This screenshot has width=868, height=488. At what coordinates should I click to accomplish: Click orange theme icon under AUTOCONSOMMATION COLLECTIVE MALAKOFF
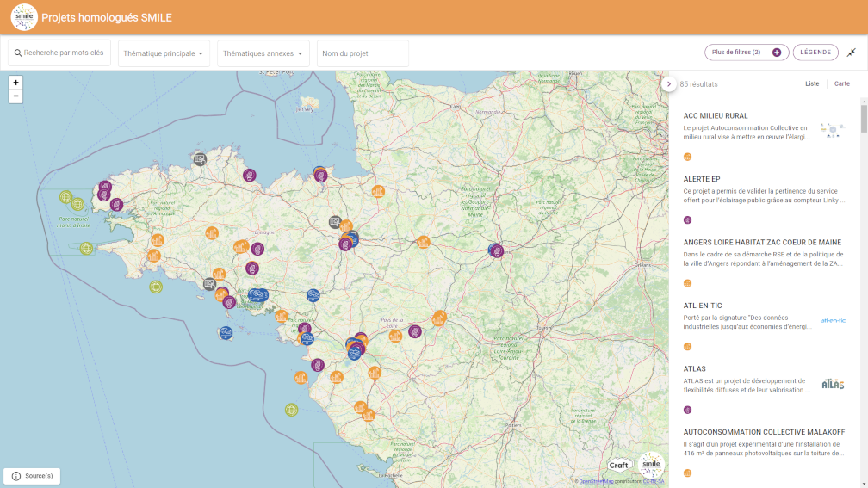click(x=687, y=473)
